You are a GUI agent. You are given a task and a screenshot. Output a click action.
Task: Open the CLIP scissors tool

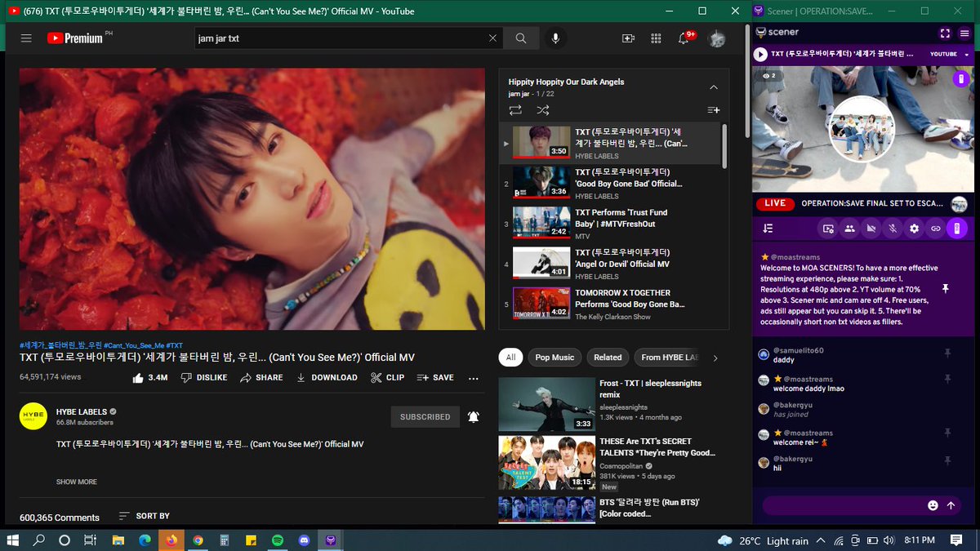coord(387,378)
